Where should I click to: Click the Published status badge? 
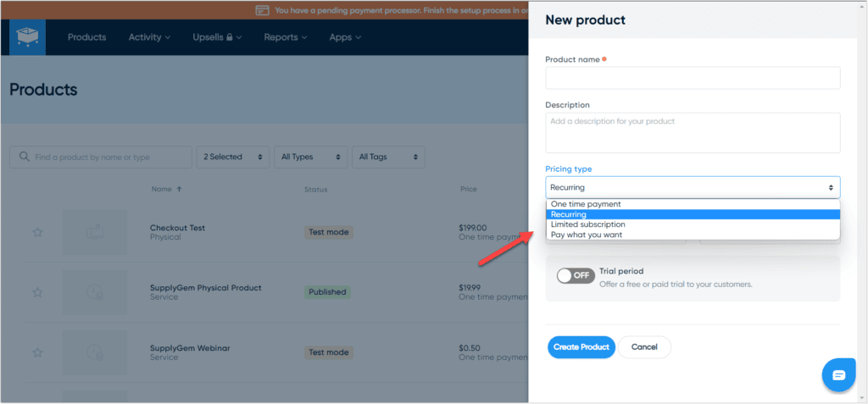pyautogui.click(x=327, y=292)
